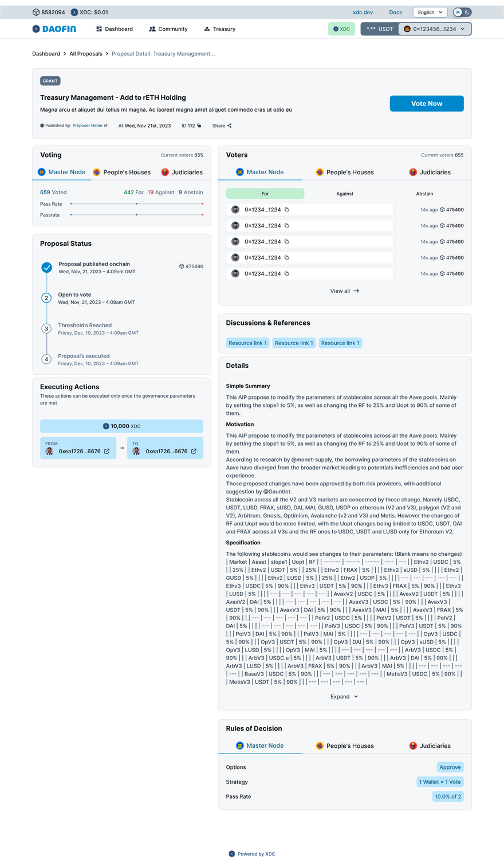Open the Community menu

pos(168,29)
